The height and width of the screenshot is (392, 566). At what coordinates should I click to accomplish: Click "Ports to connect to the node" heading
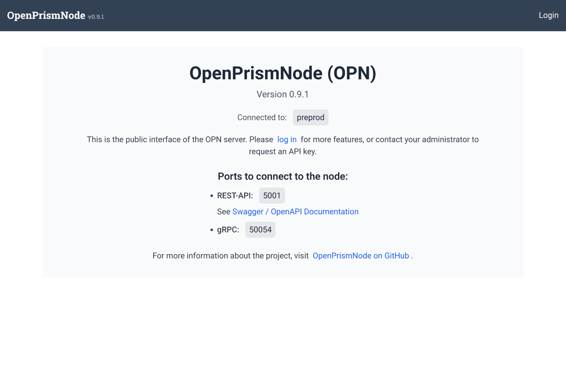283,176
